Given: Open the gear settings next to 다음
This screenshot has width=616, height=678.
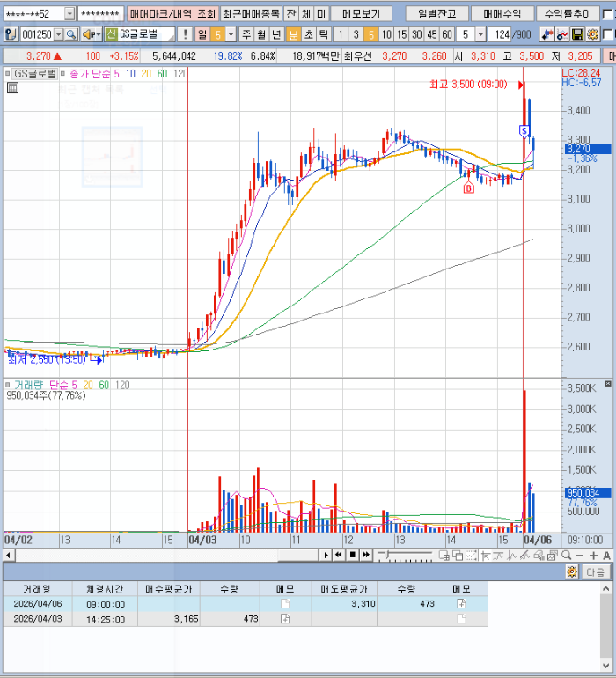Looking at the screenshot, I should (572, 571).
